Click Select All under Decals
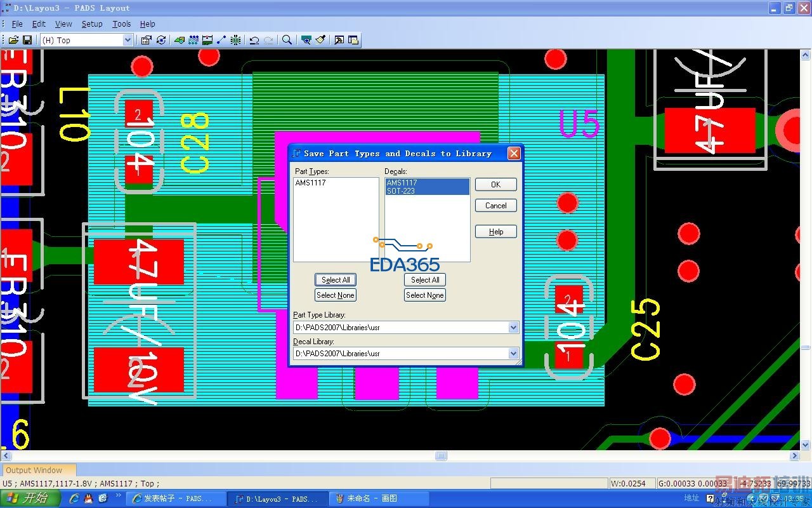This screenshot has width=812, height=508. (x=425, y=280)
